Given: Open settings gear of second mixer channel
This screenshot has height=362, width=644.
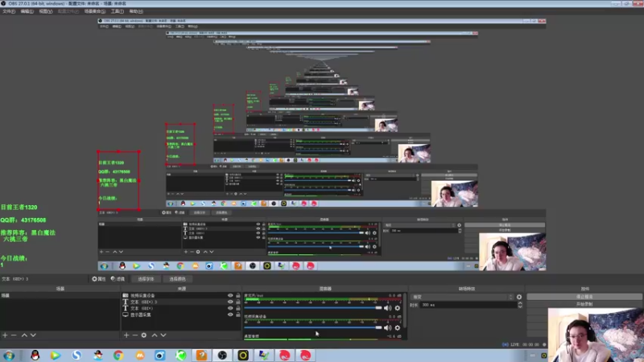Looking at the screenshot, I should [x=397, y=327].
